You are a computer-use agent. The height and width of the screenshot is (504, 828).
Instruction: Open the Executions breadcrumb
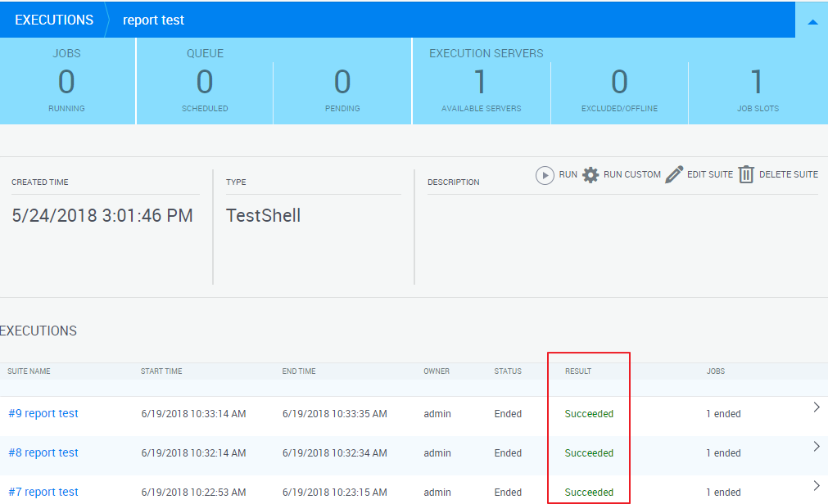[x=54, y=20]
